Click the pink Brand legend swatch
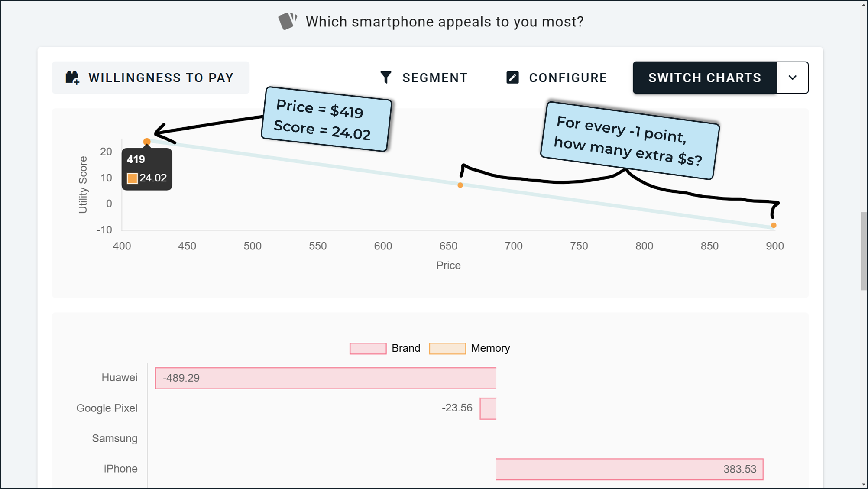Viewport: 868px width, 489px height. (368, 348)
